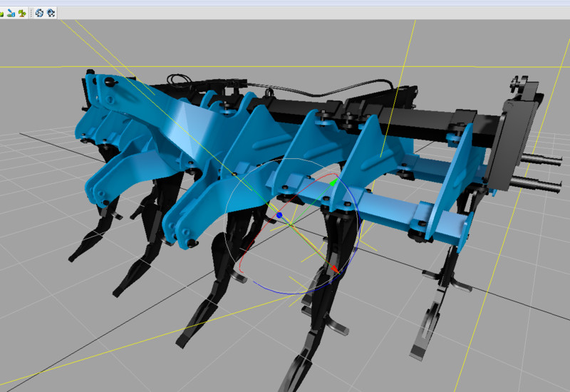This screenshot has width=570, height=392.
Task: Select the terrain paint brush tool
Action: pos(12,12)
